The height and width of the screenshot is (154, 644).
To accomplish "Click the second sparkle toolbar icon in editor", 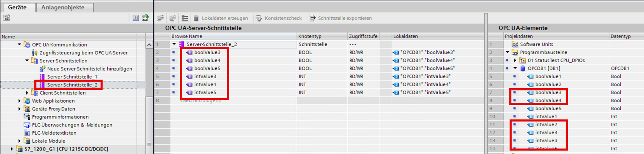I will (173, 18).
